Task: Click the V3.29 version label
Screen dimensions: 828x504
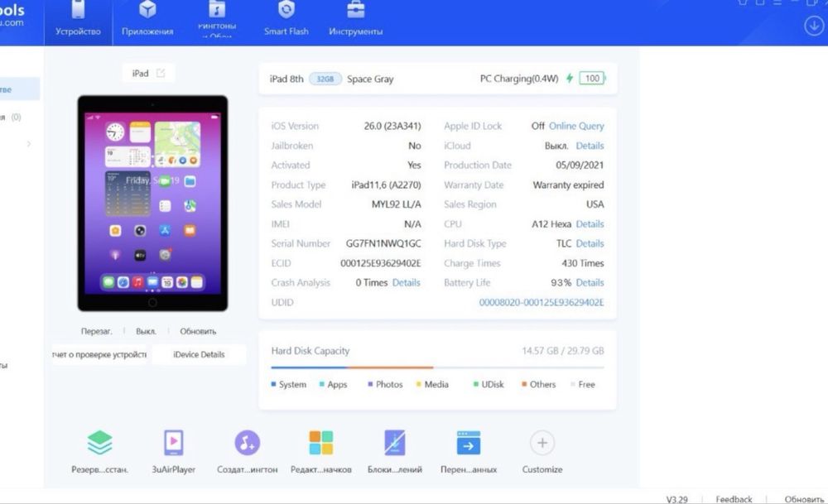Action: [677, 499]
